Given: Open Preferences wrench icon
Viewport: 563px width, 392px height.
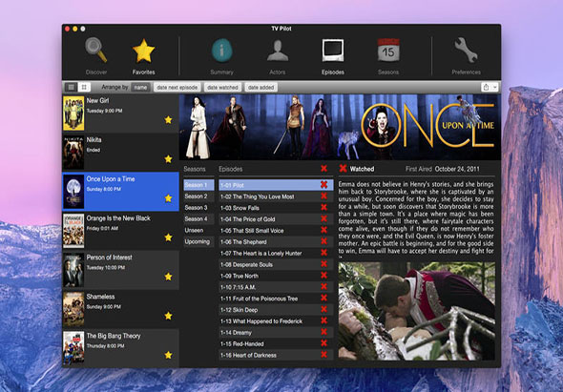Looking at the screenshot, I should click(x=466, y=50).
